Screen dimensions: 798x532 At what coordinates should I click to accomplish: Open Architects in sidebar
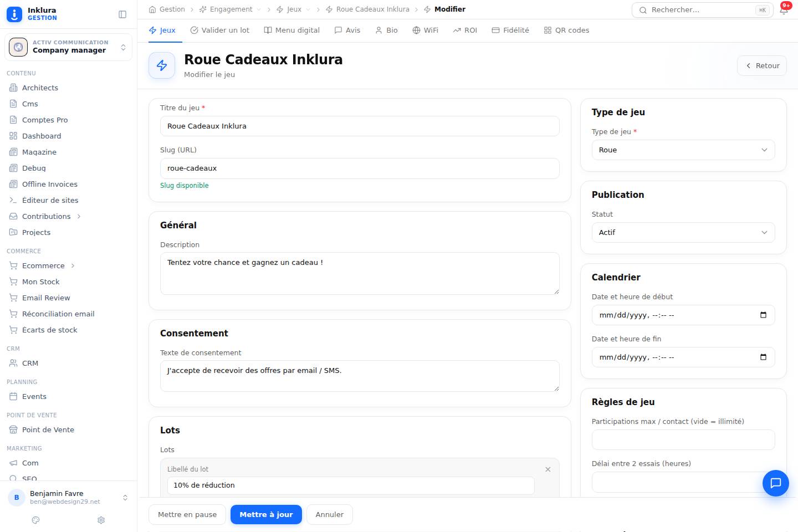pyautogui.click(x=40, y=88)
